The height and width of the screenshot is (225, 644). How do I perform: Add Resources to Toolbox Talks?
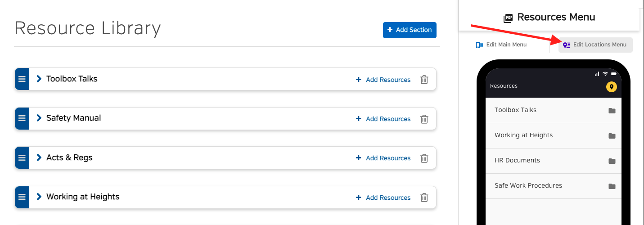(383, 80)
